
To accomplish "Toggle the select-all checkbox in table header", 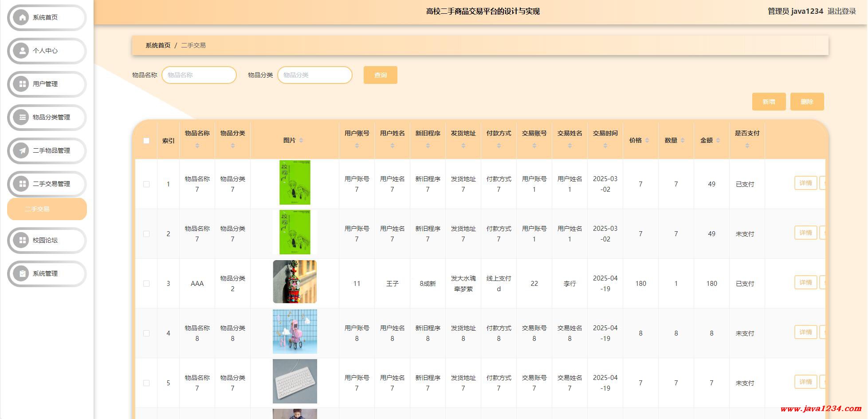I will coord(146,141).
